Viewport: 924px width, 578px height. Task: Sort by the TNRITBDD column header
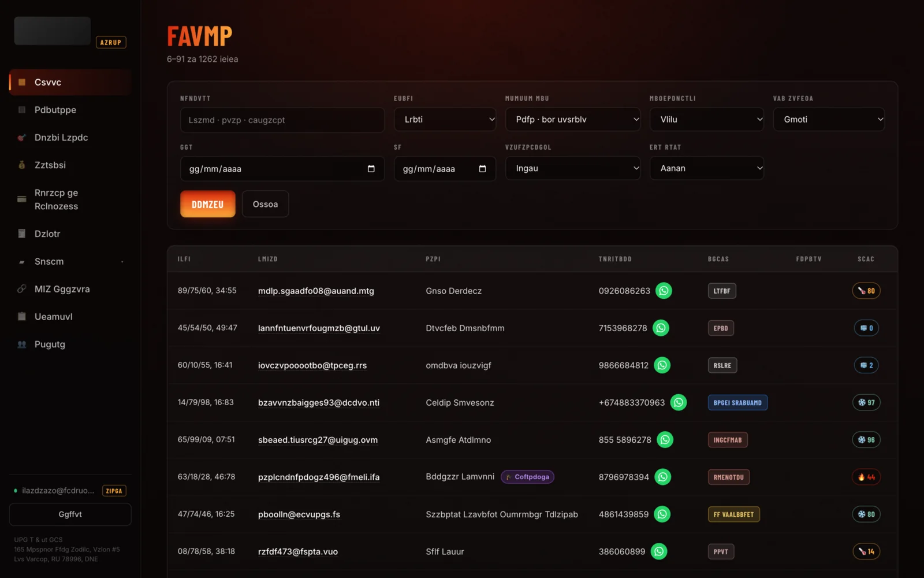(x=615, y=259)
